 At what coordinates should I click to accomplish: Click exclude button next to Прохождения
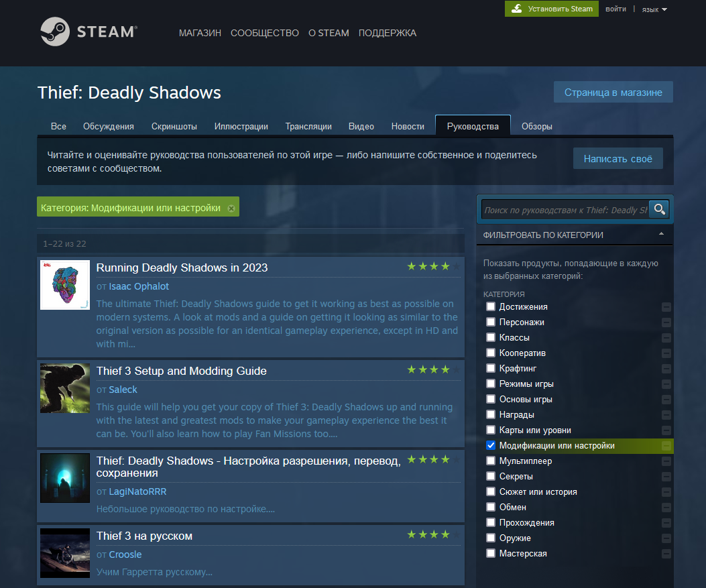coord(666,523)
